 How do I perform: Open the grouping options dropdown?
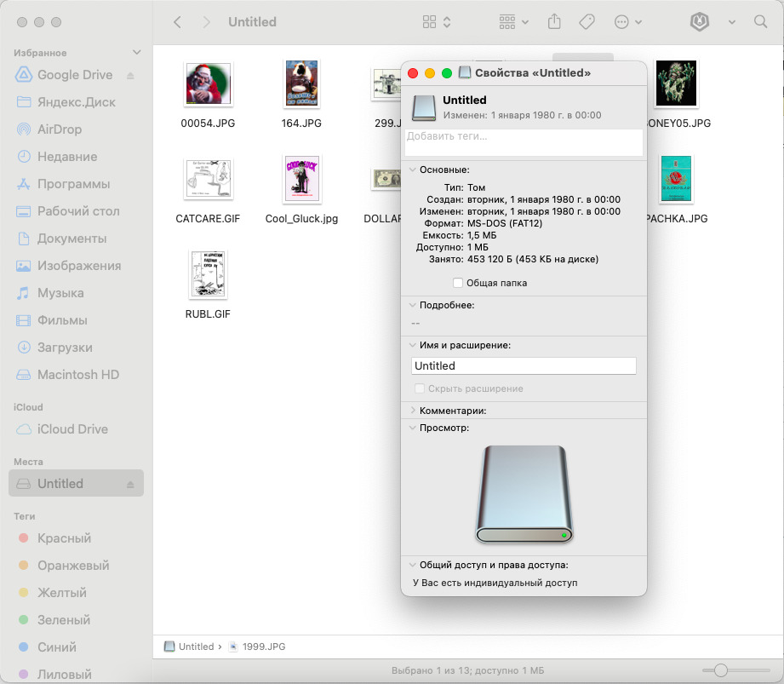(514, 22)
